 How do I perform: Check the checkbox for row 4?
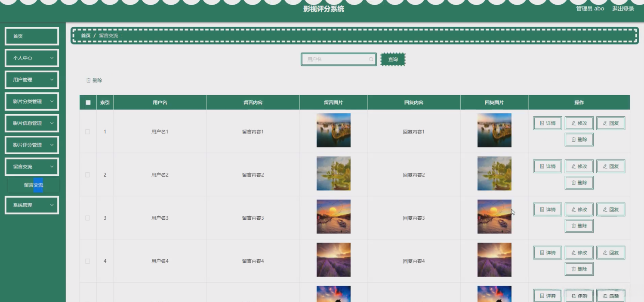click(88, 261)
